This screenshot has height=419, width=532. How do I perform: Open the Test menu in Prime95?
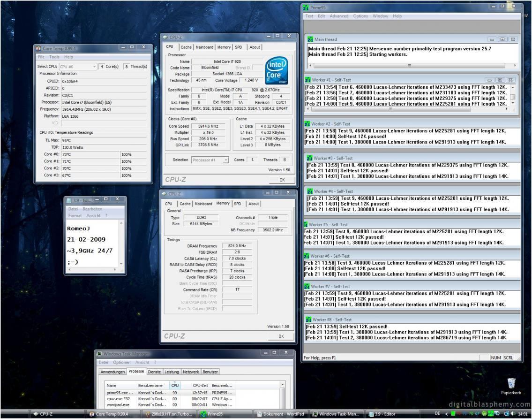[309, 16]
